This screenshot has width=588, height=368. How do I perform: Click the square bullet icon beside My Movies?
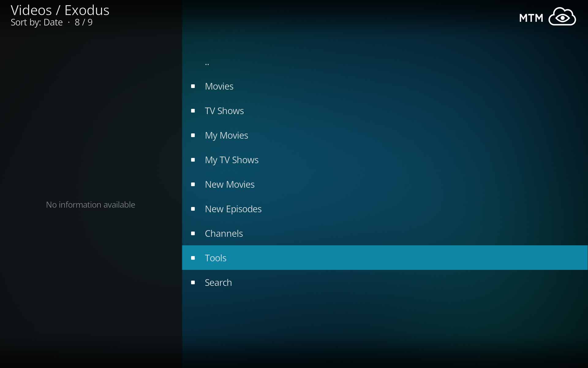193,135
